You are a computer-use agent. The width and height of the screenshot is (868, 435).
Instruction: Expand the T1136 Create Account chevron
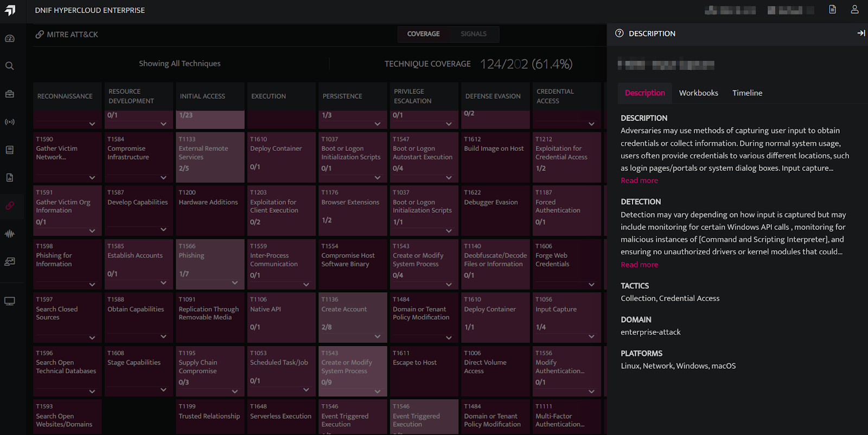pyautogui.click(x=378, y=336)
